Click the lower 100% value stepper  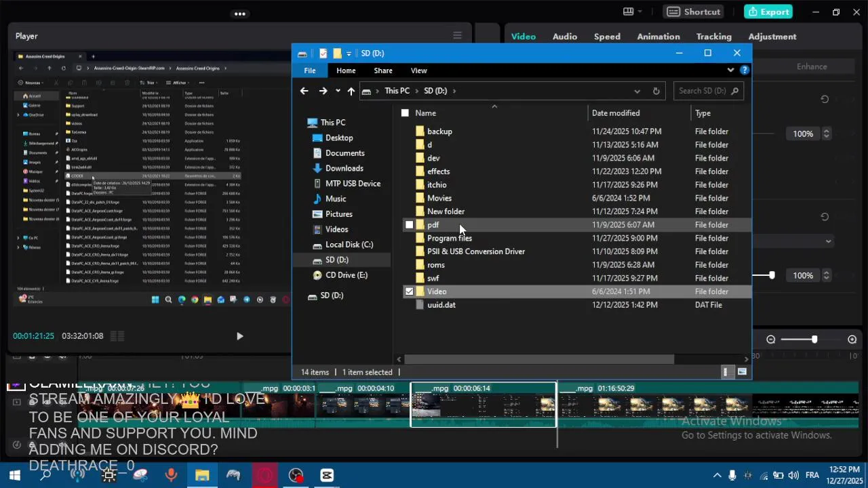click(826, 275)
